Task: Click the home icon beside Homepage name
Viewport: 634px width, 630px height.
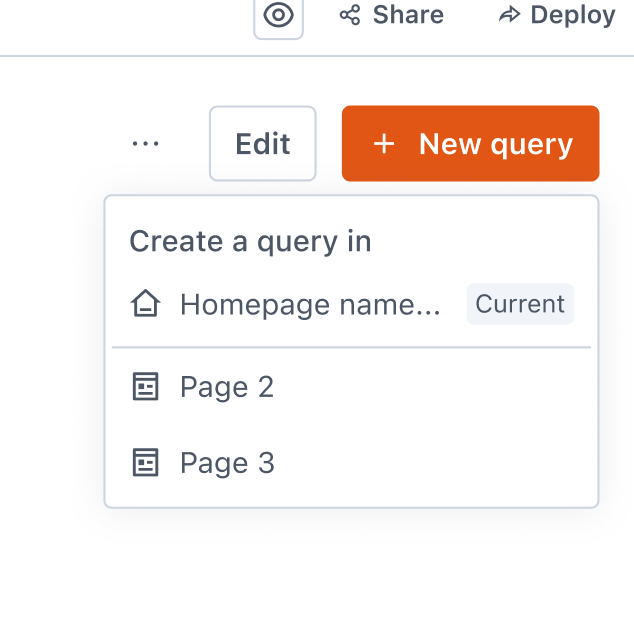Action: 146,304
